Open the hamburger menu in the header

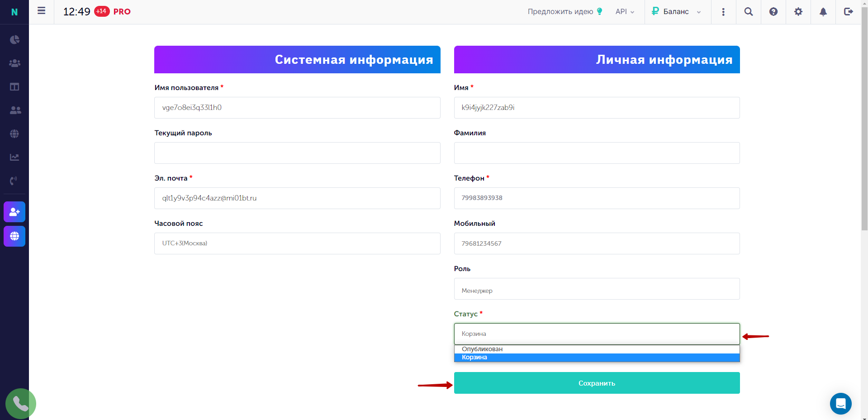[x=41, y=11]
